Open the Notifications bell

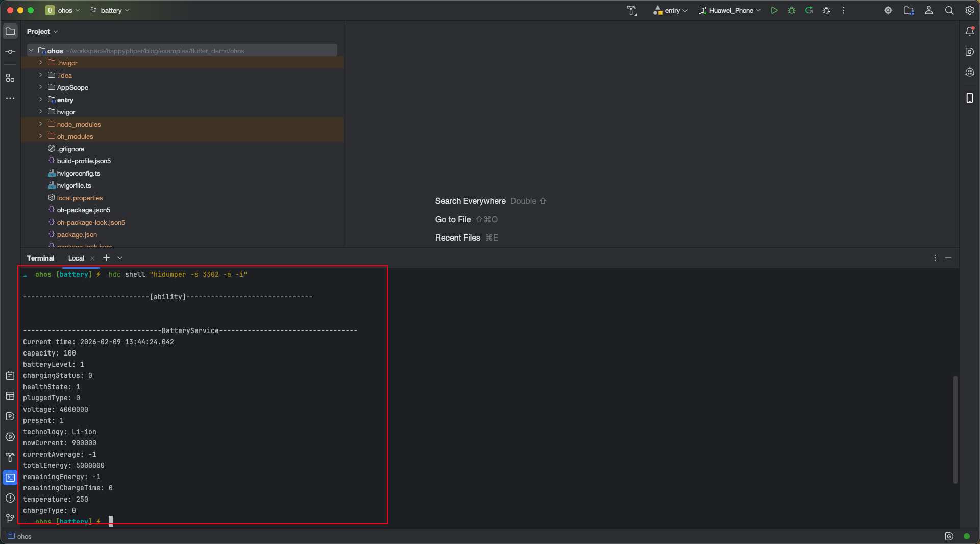click(970, 31)
